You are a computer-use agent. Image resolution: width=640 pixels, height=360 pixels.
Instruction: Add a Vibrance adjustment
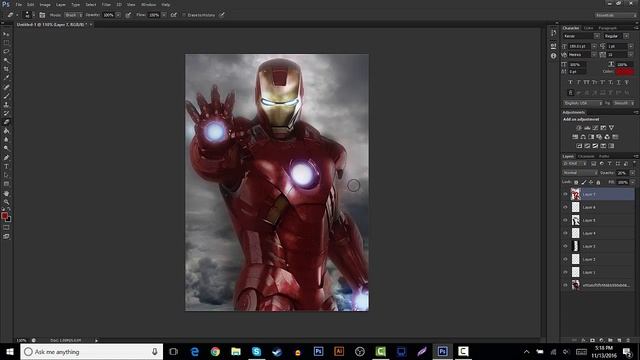(611, 128)
